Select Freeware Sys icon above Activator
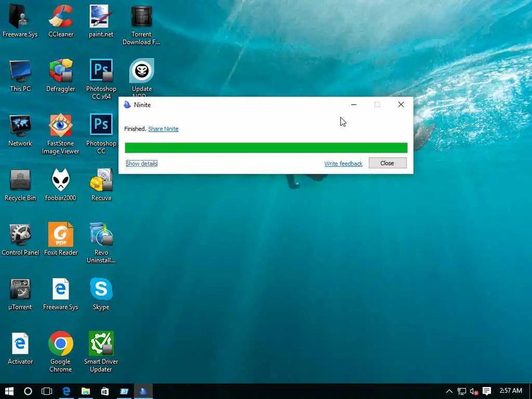 61,294
